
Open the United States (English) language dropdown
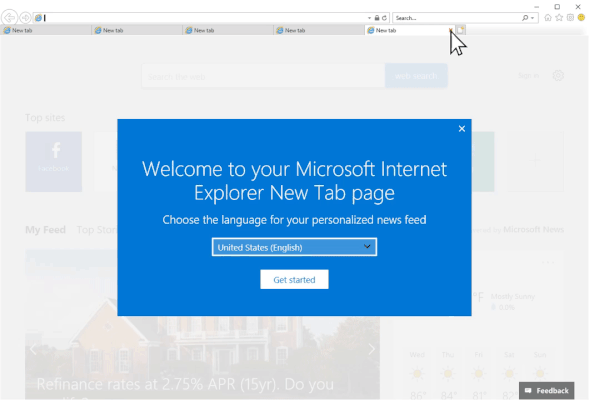[x=294, y=247]
